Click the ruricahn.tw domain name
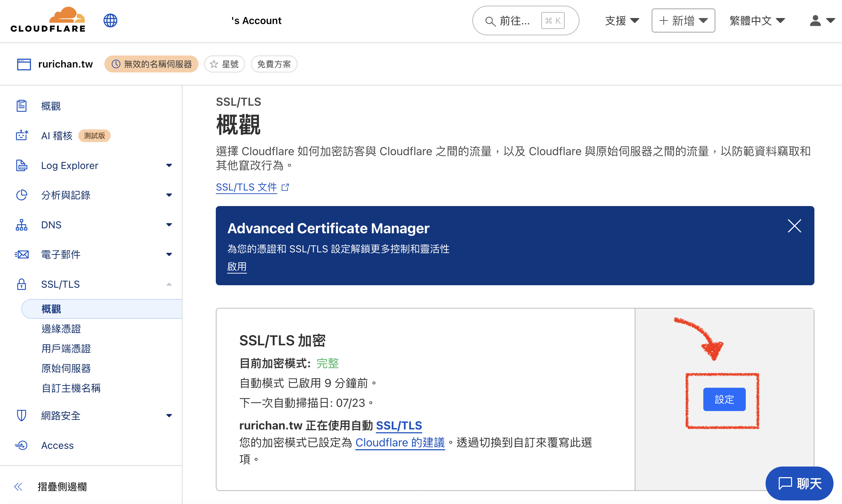The image size is (842, 504). coord(65,64)
